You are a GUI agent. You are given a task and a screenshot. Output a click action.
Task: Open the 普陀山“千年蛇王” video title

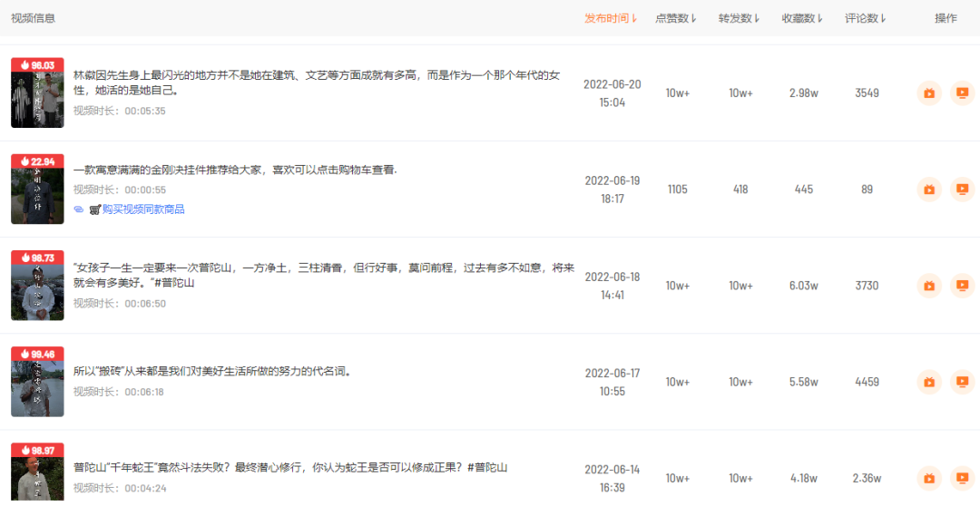tap(289, 468)
